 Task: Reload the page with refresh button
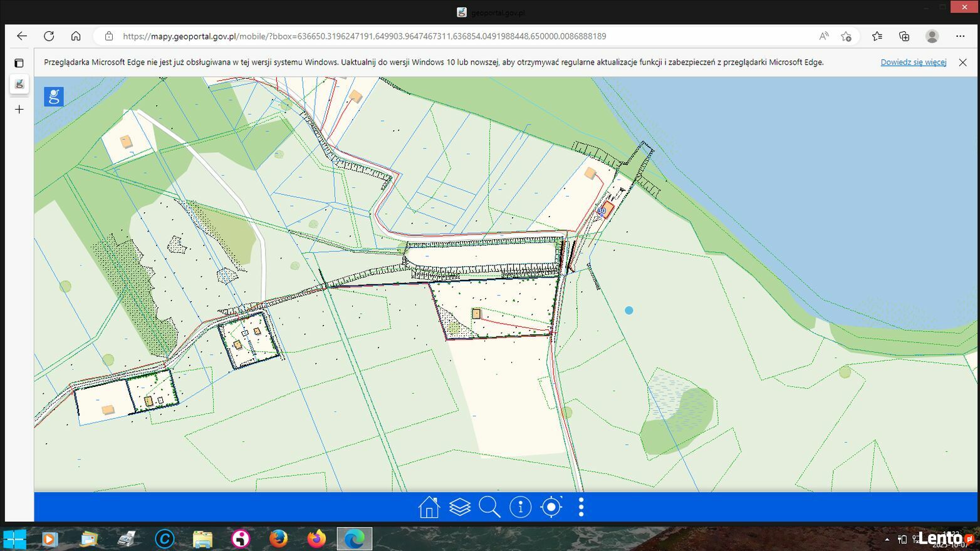(49, 36)
